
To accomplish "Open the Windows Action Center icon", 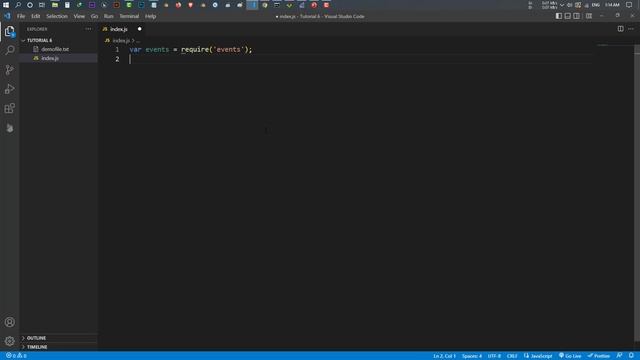I will [x=629, y=5].
